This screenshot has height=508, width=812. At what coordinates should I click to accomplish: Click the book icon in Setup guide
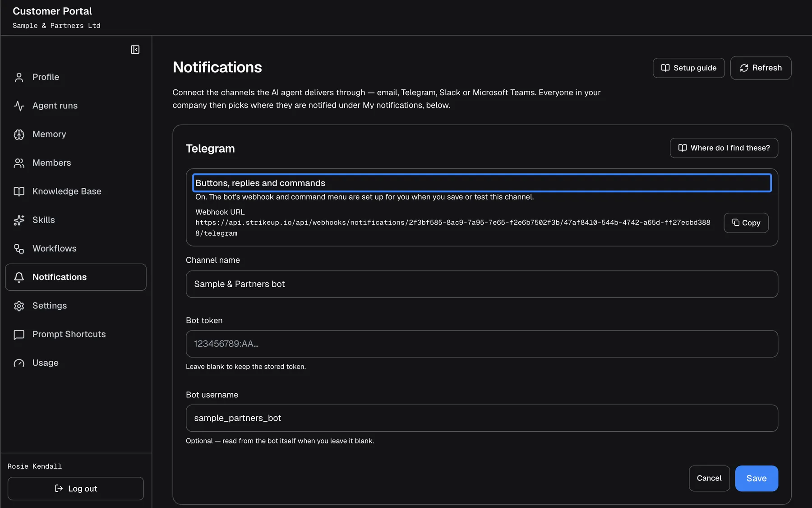pyautogui.click(x=665, y=68)
